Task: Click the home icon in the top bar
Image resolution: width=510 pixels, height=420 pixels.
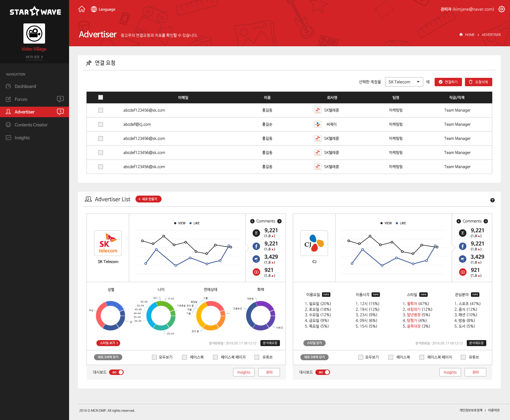Action: click(x=82, y=9)
